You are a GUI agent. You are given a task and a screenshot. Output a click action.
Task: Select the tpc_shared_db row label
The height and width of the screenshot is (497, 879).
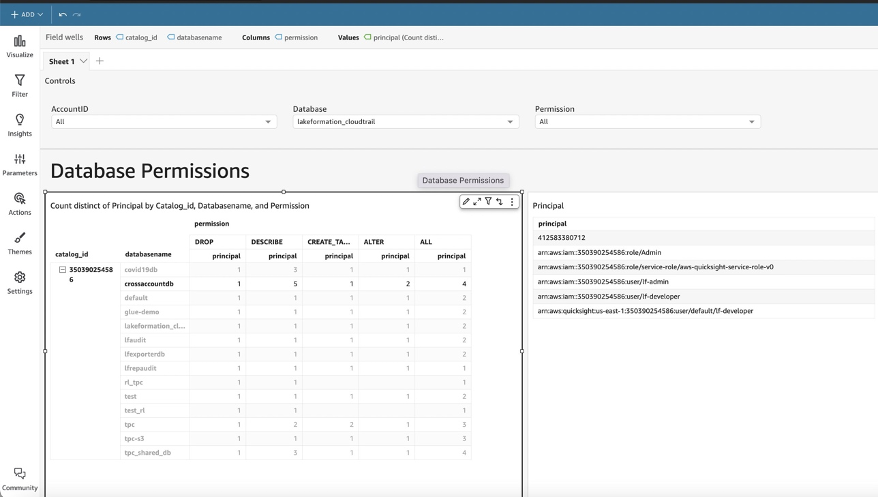(x=147, y=452)
